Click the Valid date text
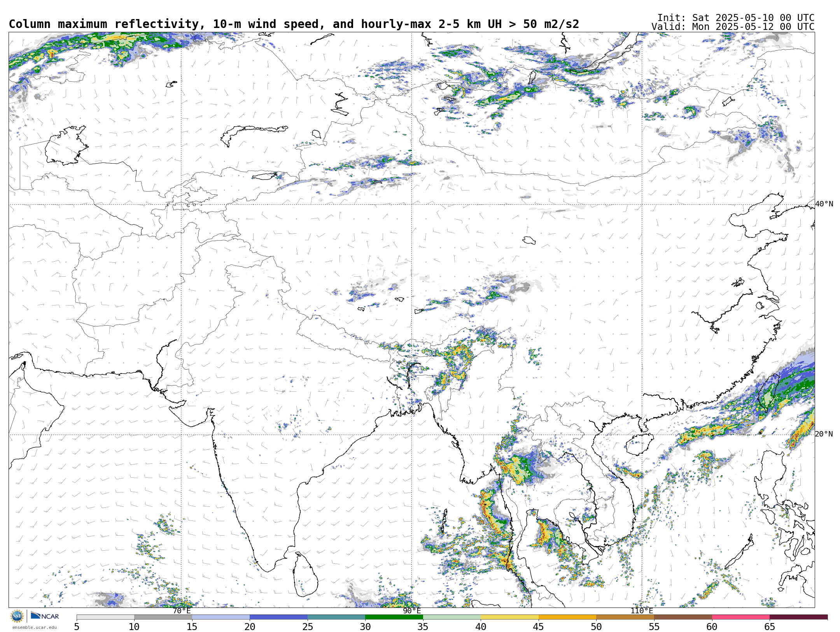The width and height of the screenshot is (840, 632). [733, 27]
